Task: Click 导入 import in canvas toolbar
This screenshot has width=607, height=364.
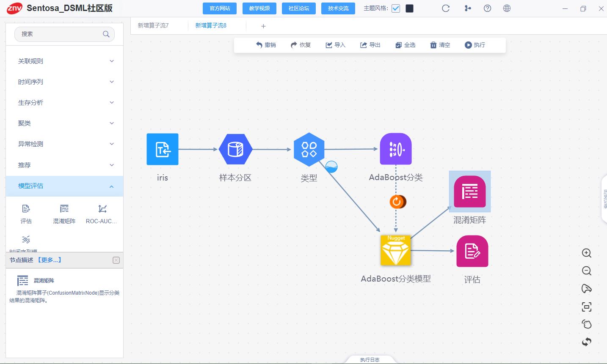Action: pyautogui.click(x=335, y=45)
